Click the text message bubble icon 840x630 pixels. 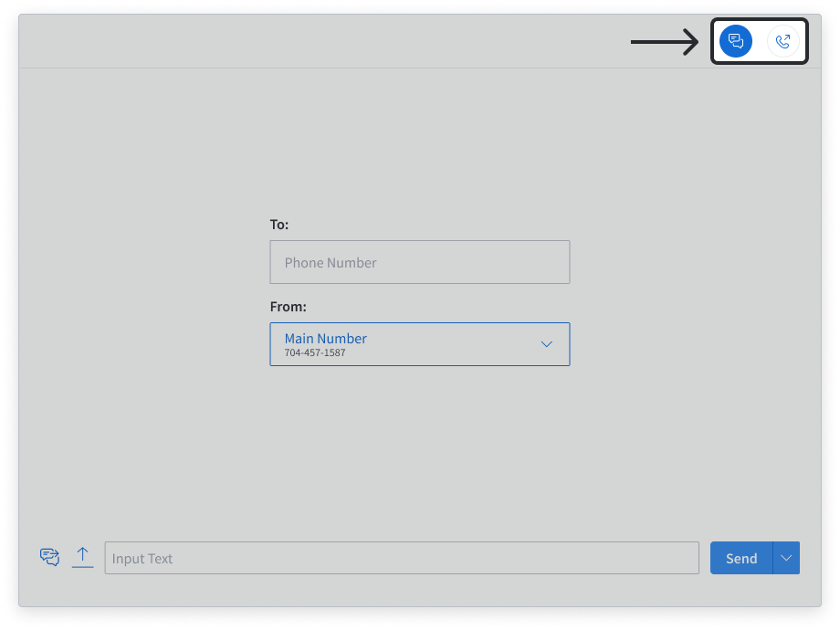pyautogui.click(x=735, y=40)
